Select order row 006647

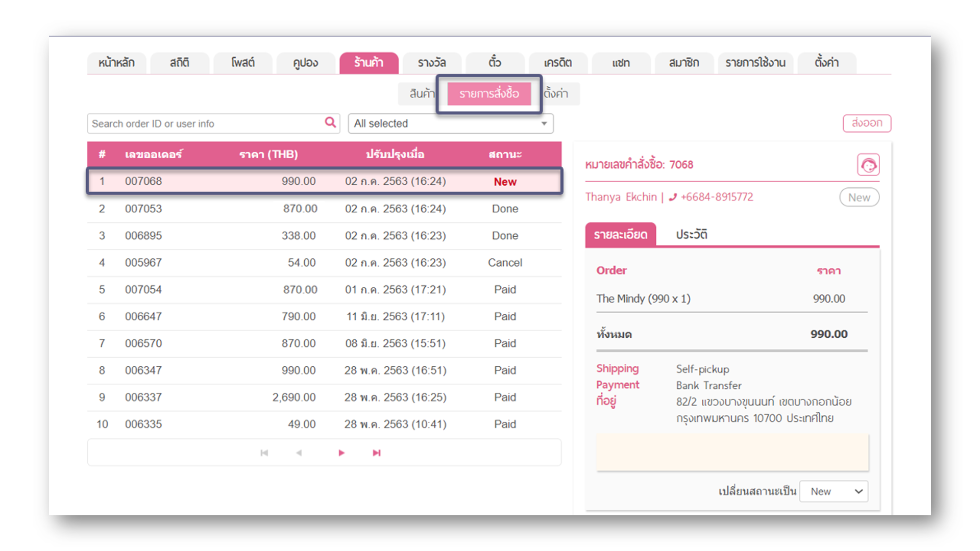click(325, 316)
